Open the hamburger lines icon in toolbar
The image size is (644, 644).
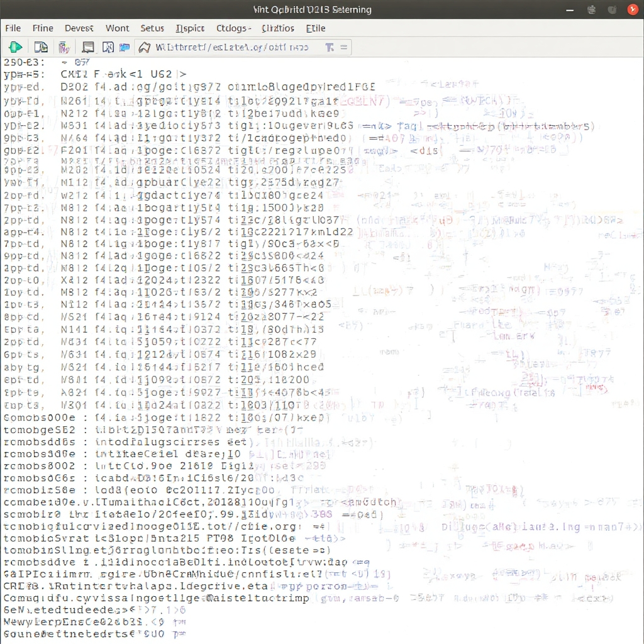[343, 47]
